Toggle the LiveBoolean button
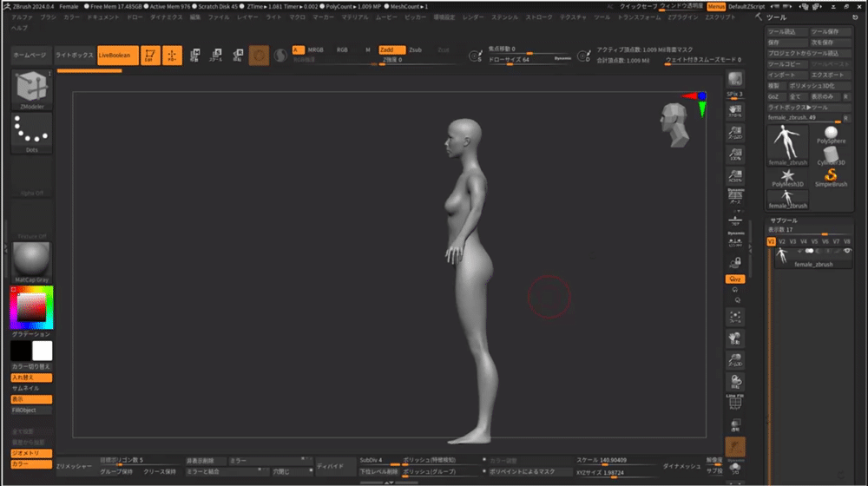868x486 pixels. 118,56
